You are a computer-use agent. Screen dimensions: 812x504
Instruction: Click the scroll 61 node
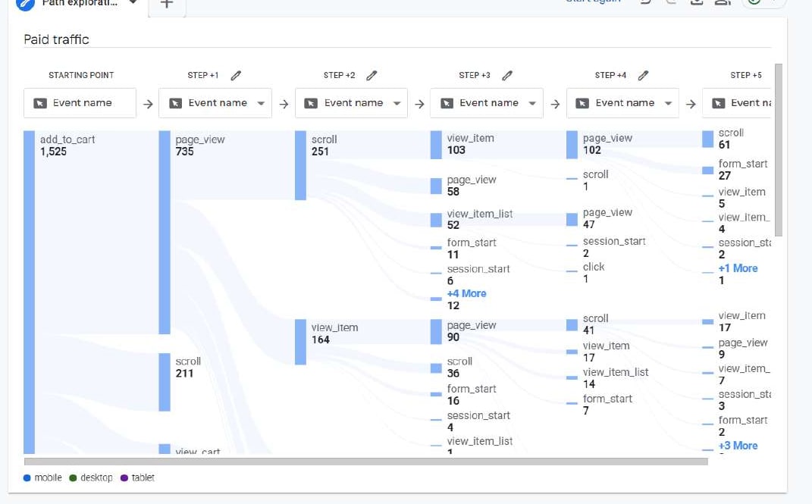tap(707, 139)
